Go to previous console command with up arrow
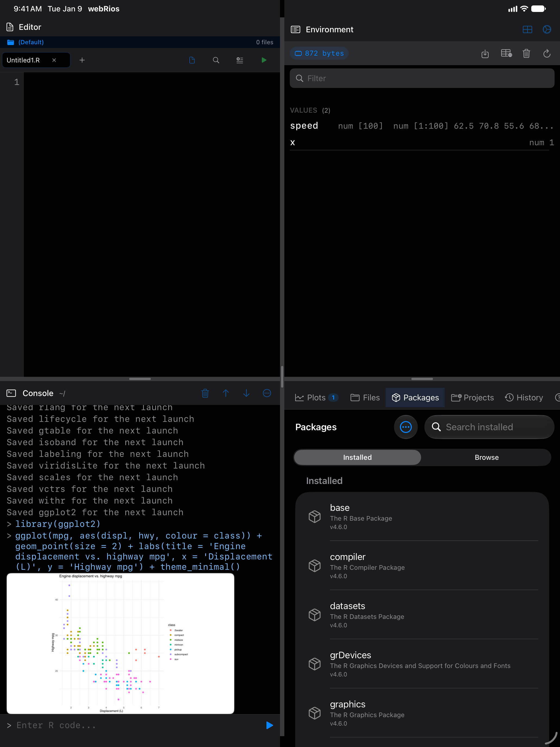The width and height of the screenshot is (560, 747). [x=226, y=393]
